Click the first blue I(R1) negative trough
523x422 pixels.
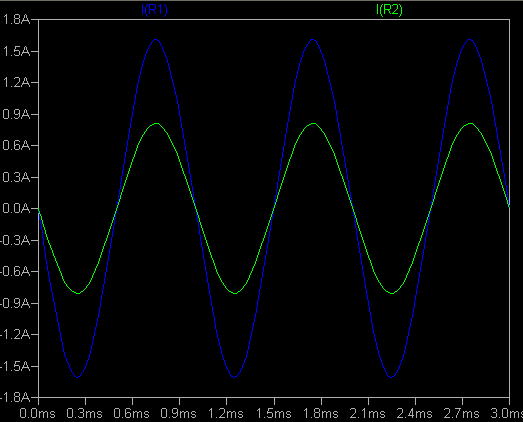77,377
